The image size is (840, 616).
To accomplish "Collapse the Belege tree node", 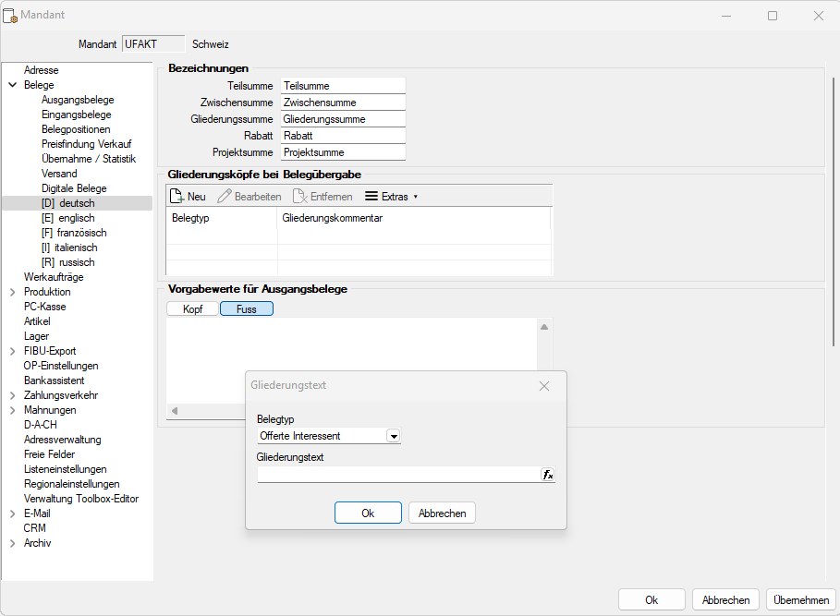I will pyautogui.click(x=12, y=85).
